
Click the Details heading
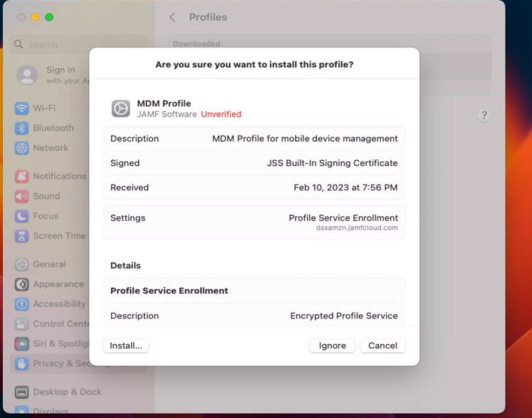click(125, 266)
